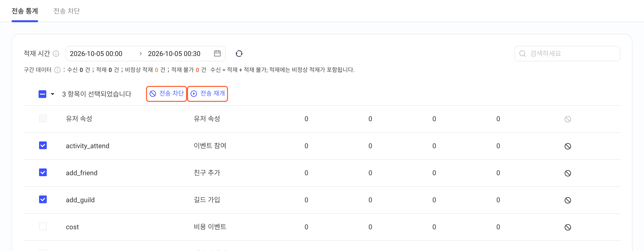Click the 전송 재개 button
Image resolution: width=644 pixels, height=251 pixels.
click(208, 94)
